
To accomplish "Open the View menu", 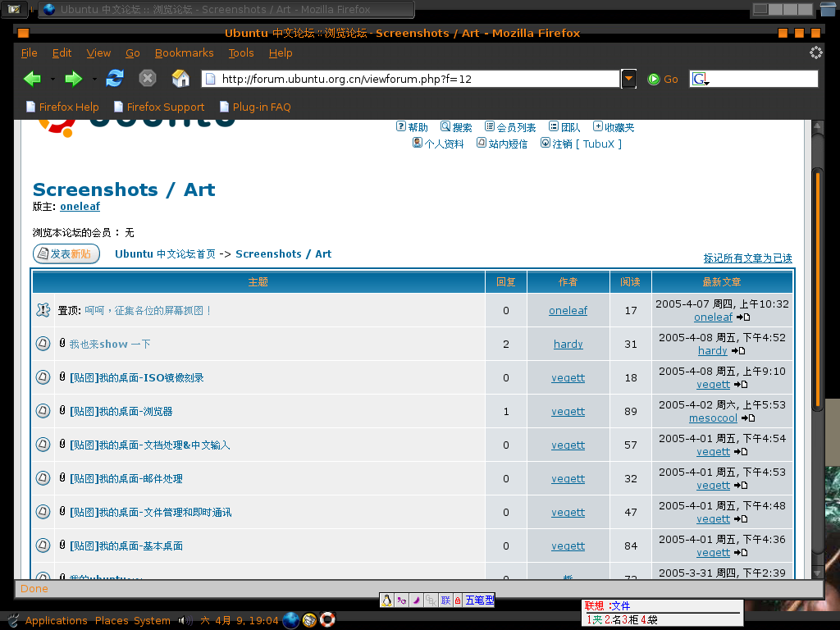I will (98, 53).
